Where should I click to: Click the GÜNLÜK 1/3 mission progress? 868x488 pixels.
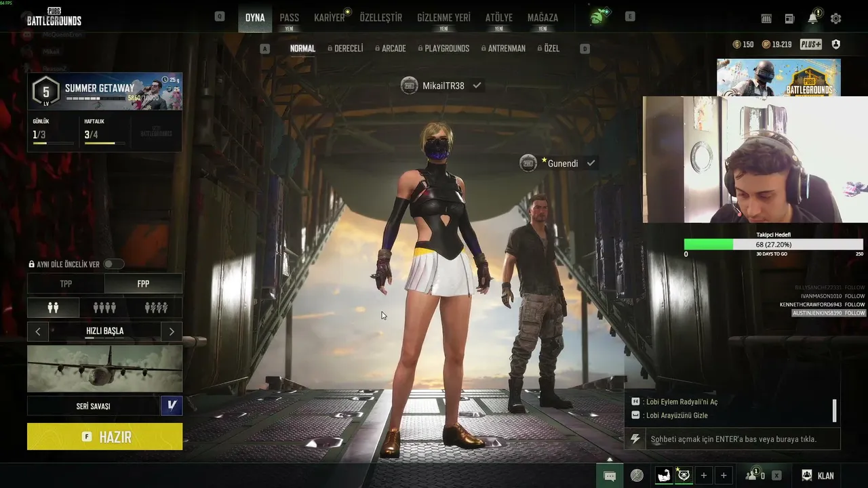pyautogui.click(x=53, y=131)
